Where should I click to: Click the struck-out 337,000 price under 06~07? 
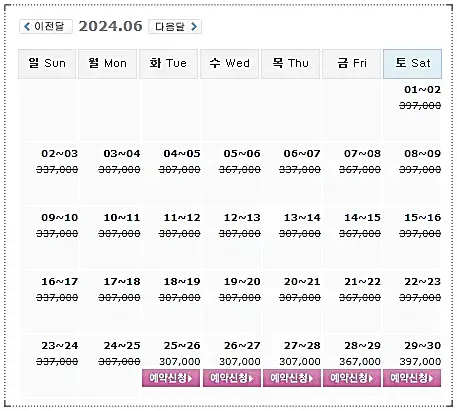pos(300,170)
